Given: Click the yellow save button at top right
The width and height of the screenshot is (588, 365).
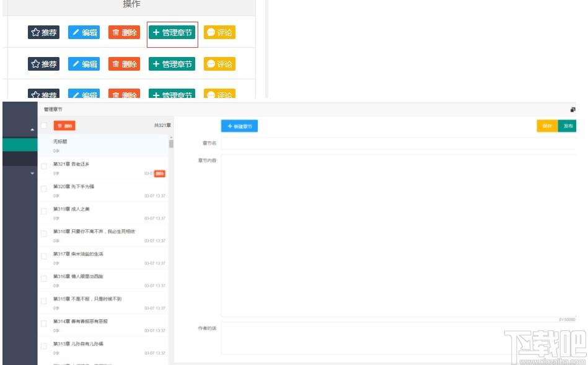Looking at the screenshot, I should (547, 126).
